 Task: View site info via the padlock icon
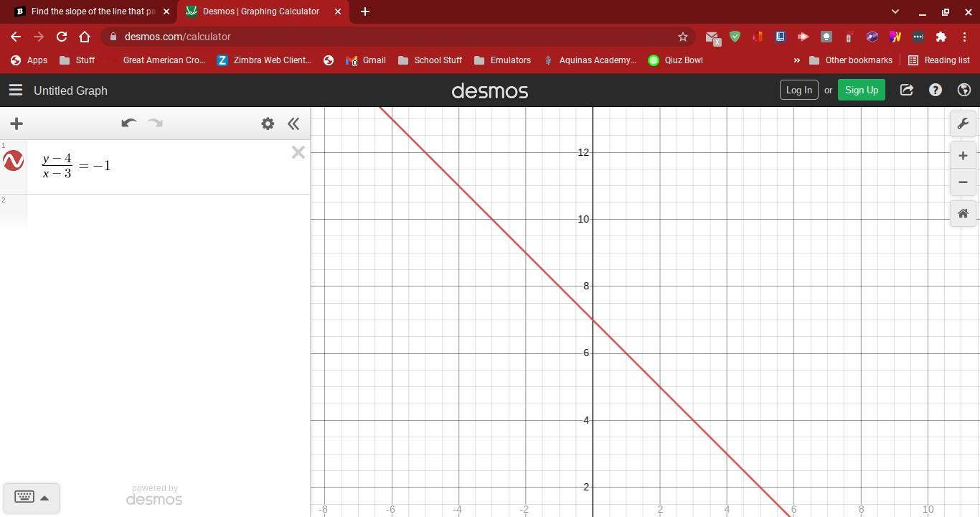click(113, 37)
